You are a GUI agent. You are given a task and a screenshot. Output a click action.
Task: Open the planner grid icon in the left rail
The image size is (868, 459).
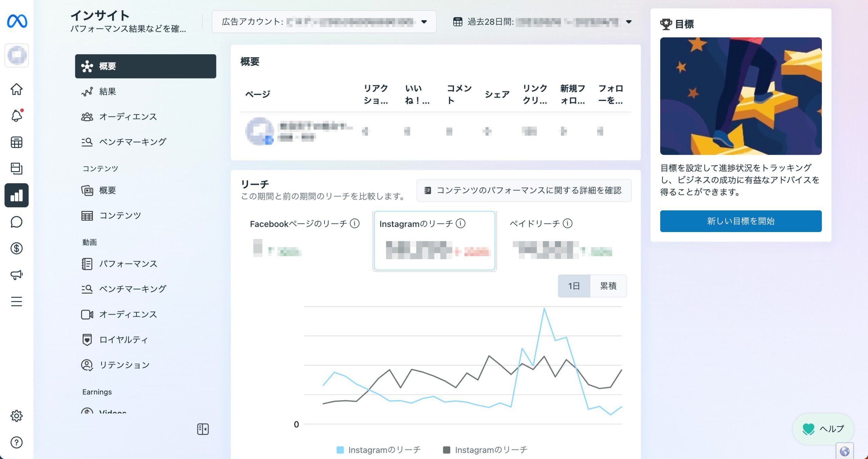pyautogui.click(x=16, y=142)
